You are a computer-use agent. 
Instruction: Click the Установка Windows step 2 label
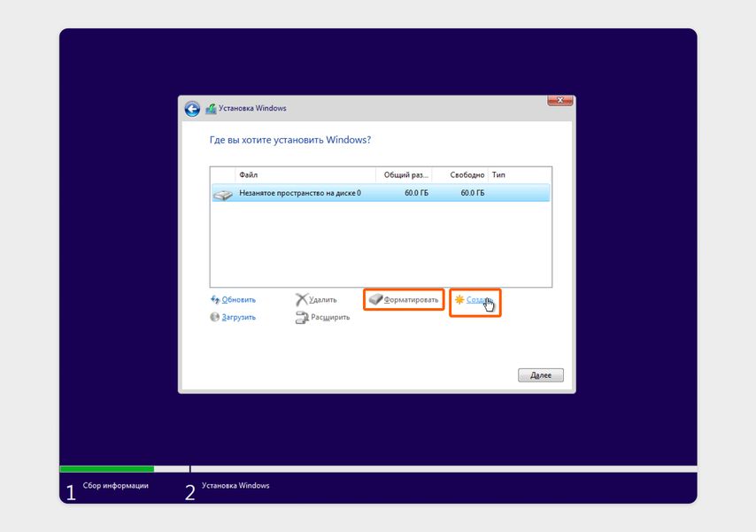(235, 485)
